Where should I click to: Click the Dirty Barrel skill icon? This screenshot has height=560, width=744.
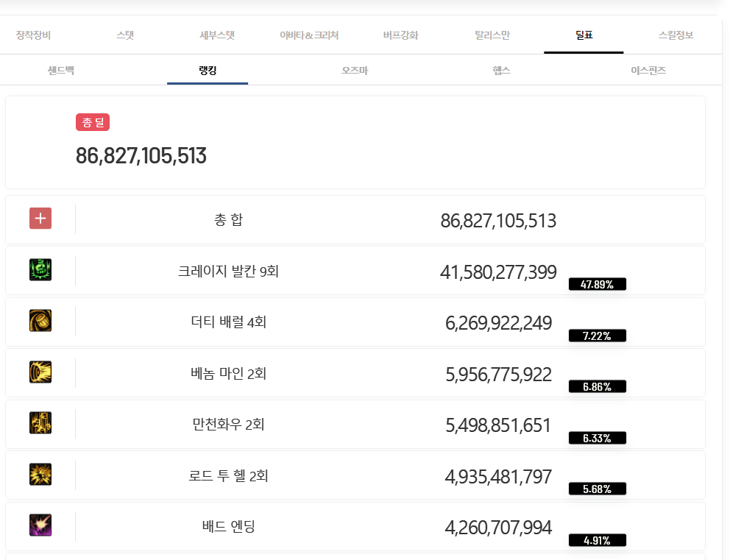(x=40, y=321)
